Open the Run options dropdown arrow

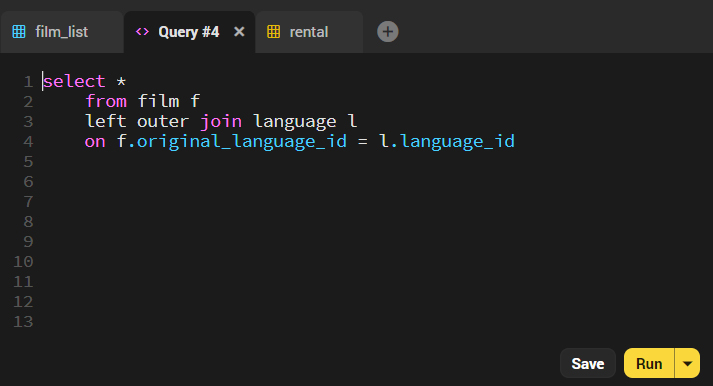[x=688, y=363]
